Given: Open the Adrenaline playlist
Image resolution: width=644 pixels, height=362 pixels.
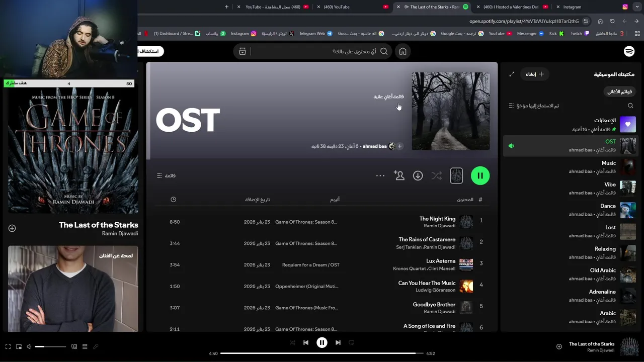Looking at the screenshot, I should click(570, 296).
